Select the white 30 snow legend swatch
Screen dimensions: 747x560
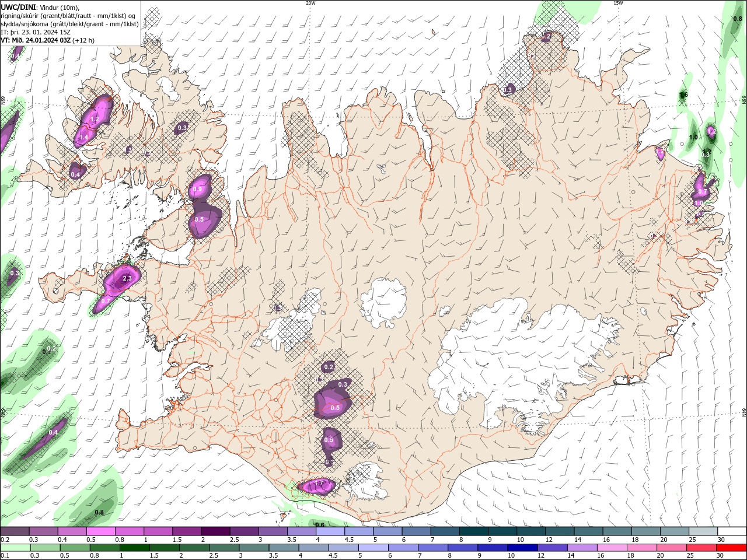(x=731, y=531)
